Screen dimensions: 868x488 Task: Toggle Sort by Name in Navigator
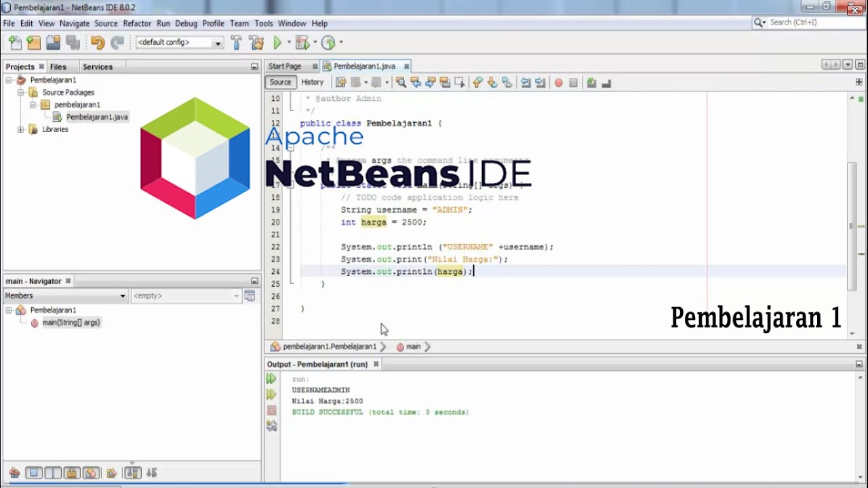(x=133, y=473)
